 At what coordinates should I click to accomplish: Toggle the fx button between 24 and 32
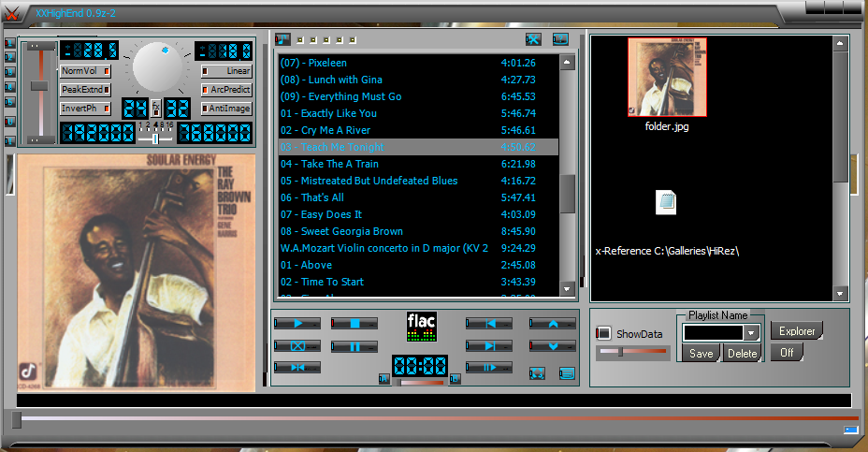pos(156,108)
